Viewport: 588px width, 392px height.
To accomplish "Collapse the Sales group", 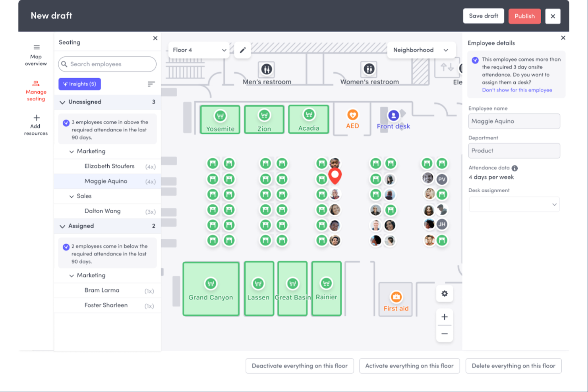I will tap(71, 196).
